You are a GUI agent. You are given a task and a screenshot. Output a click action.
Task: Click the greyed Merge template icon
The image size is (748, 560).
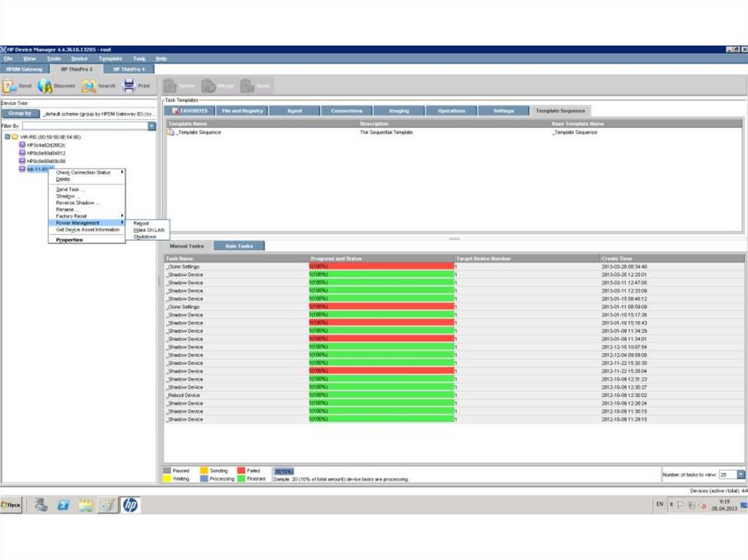208,86
